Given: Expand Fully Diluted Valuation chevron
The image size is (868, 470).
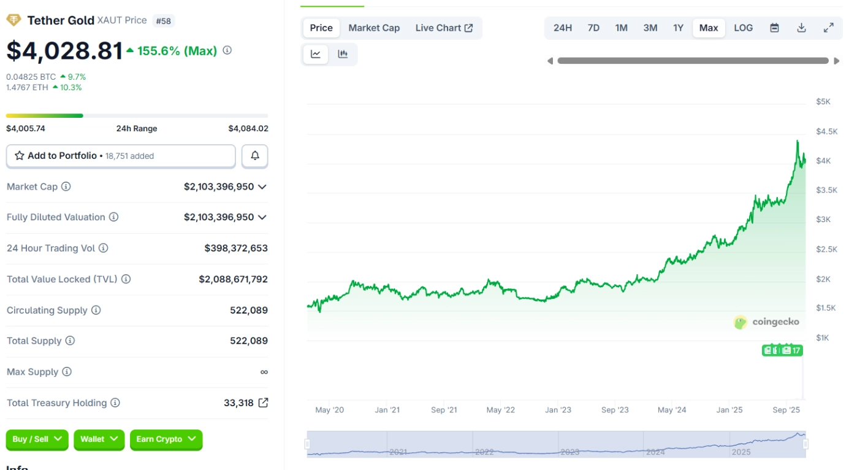Looking at the screenshot, I should [x=262, y=217].
